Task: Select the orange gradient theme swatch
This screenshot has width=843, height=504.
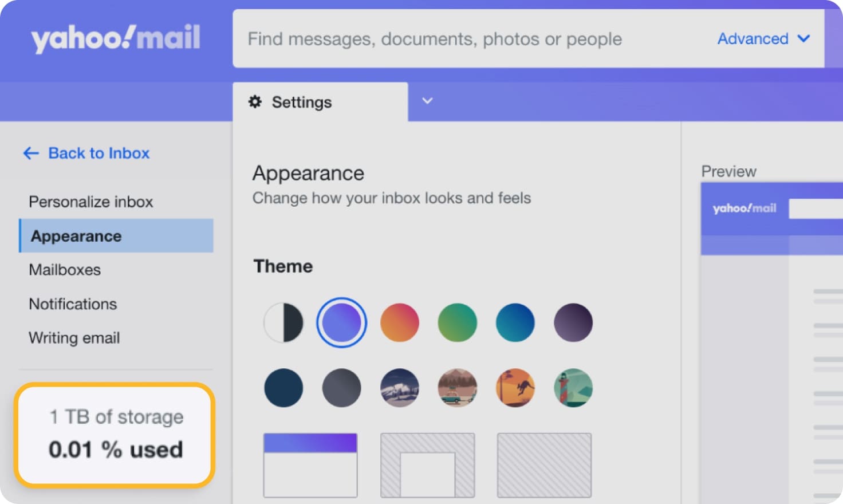Action: pos(399,322)
